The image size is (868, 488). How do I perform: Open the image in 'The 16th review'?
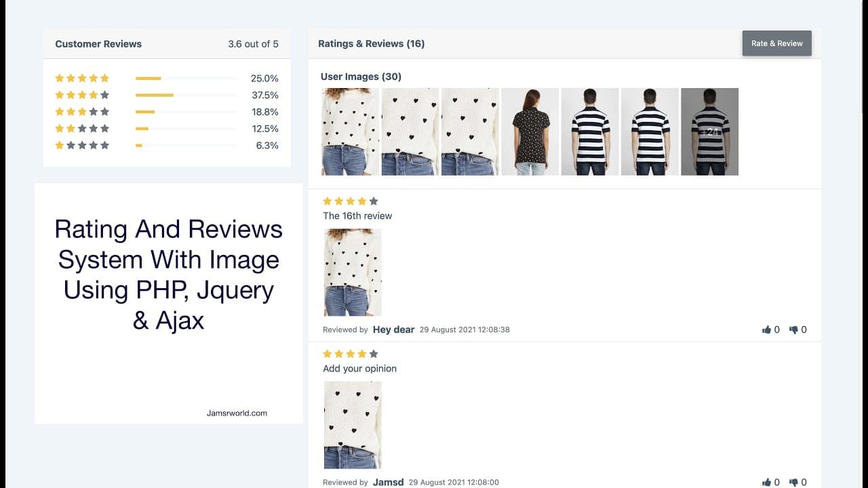(353, 272)
